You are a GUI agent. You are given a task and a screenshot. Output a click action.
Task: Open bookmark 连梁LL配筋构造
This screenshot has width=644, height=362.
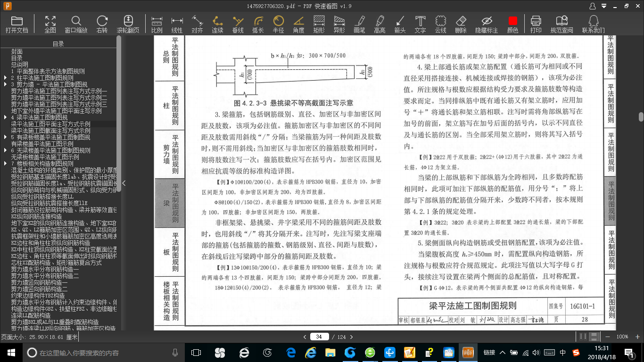pos(31,315)
